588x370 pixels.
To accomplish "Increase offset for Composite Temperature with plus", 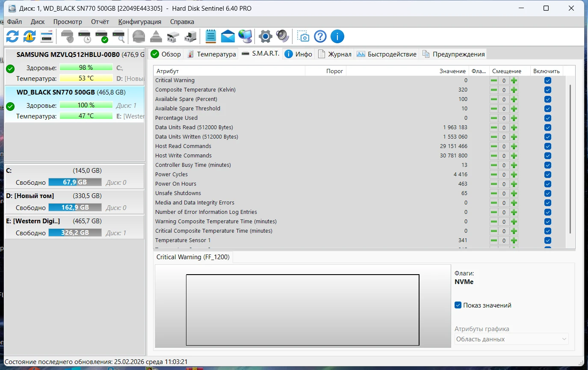I will point(514,90).
